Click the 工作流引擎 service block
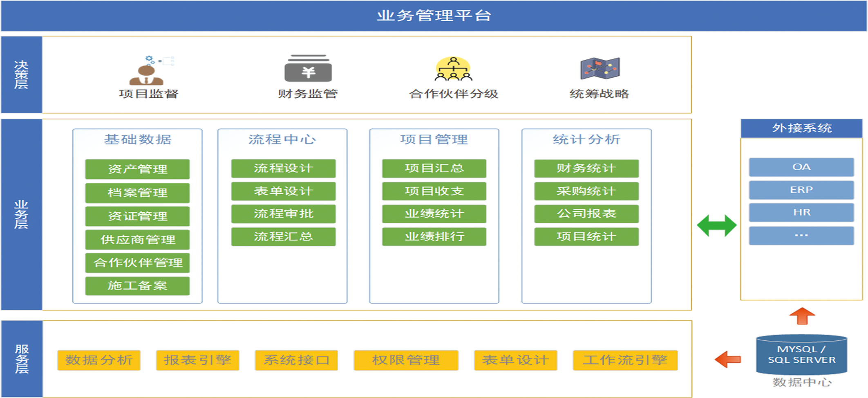The width and height of the screenshot is (868, 398). pos(625,360)
